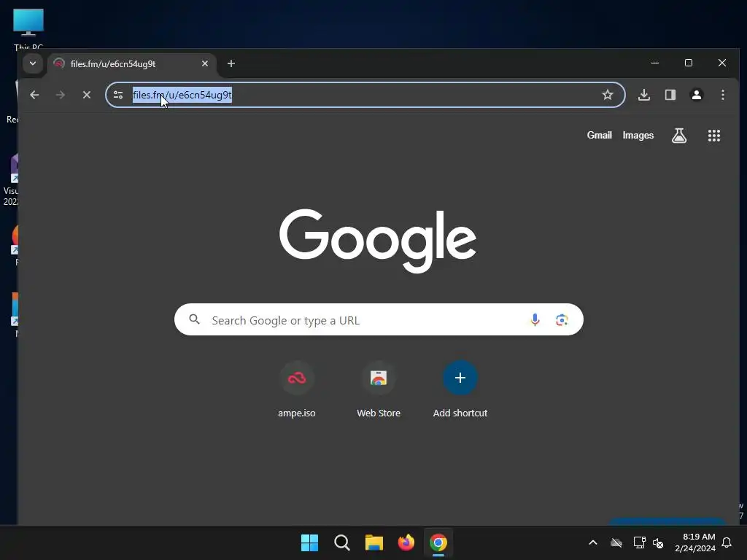Open the Chrome profile avatar icon
Image resolution: width=747 pixels, height=560 pixels.
click(697, 95)
